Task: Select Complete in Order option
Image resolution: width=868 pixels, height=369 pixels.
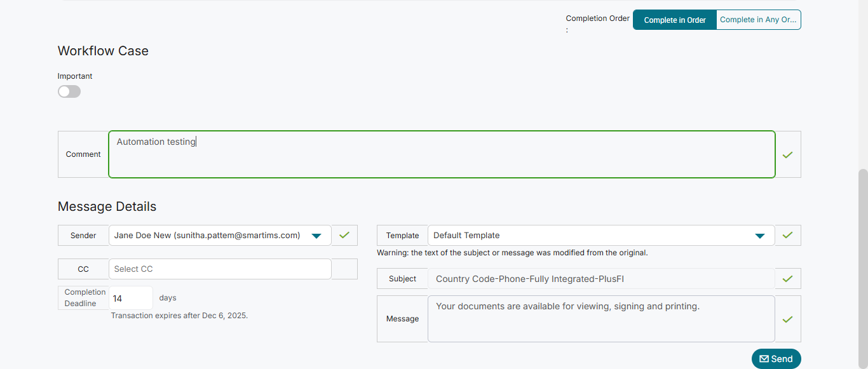Action: click(x=675, y=20)
